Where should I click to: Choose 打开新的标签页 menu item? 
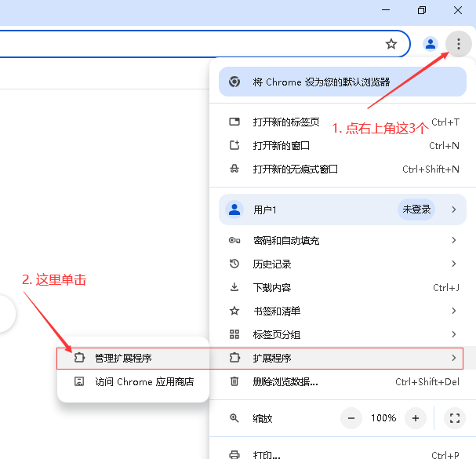285,122
